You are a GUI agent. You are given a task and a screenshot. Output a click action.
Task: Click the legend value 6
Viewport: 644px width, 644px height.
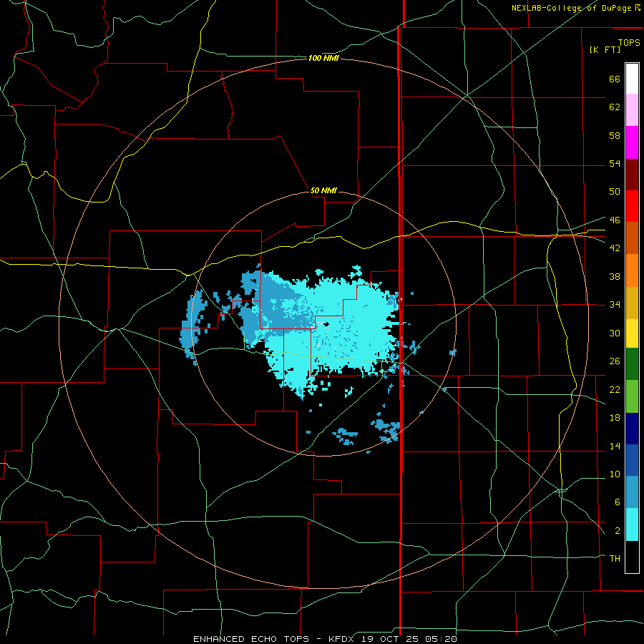(x=617, y=502)
